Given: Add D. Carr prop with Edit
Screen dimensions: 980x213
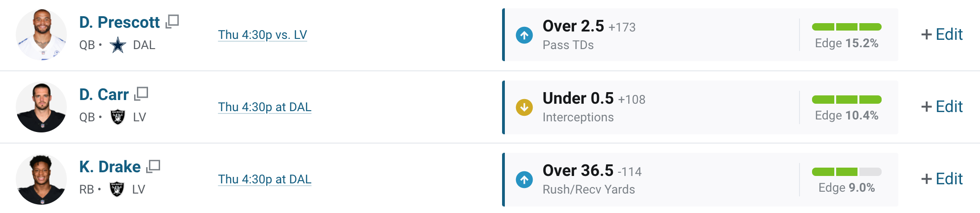Looking at the screenshot, I should (x=942, y=106).
